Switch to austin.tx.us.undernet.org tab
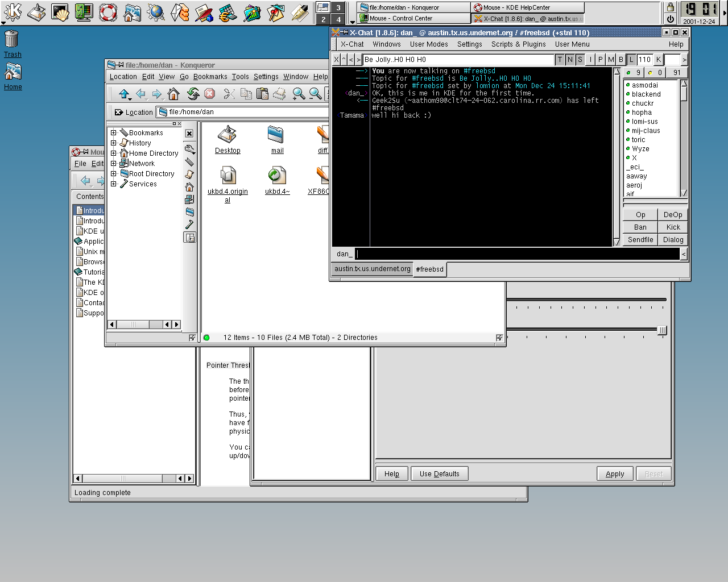The height and width of the screenshot is (582, 728). [x=372, y=269]
